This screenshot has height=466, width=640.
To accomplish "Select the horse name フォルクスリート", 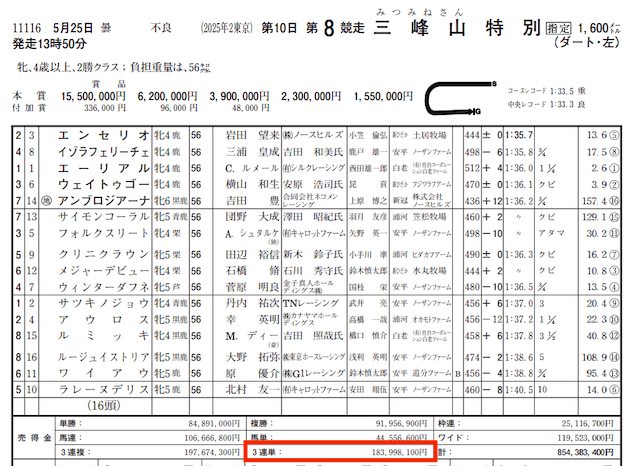I will point(104,233).
